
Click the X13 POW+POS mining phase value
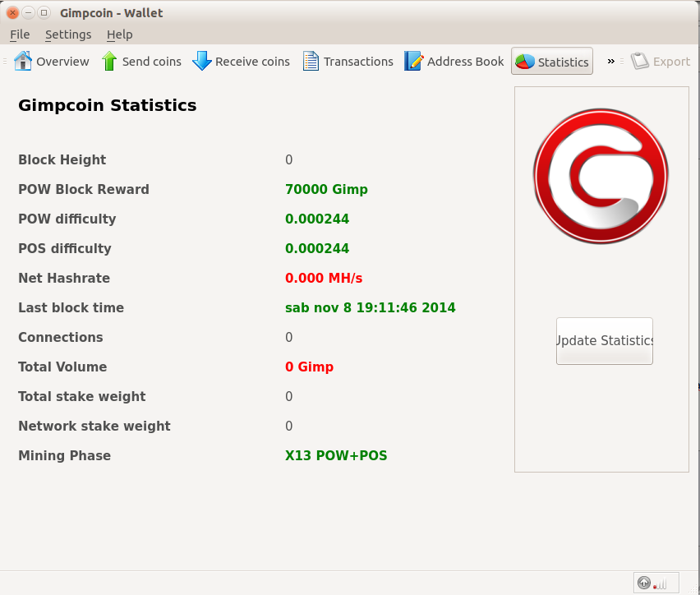[336, 455]
